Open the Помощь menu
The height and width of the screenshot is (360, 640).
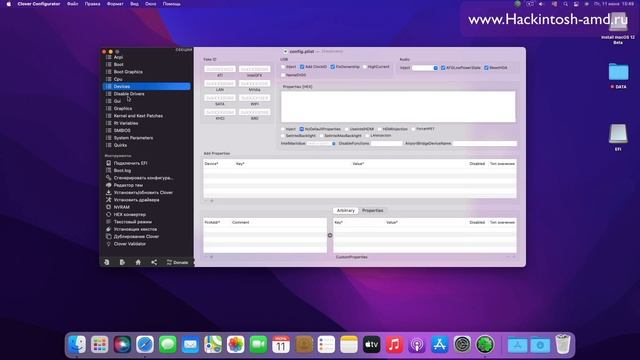(x=171, y=4)
